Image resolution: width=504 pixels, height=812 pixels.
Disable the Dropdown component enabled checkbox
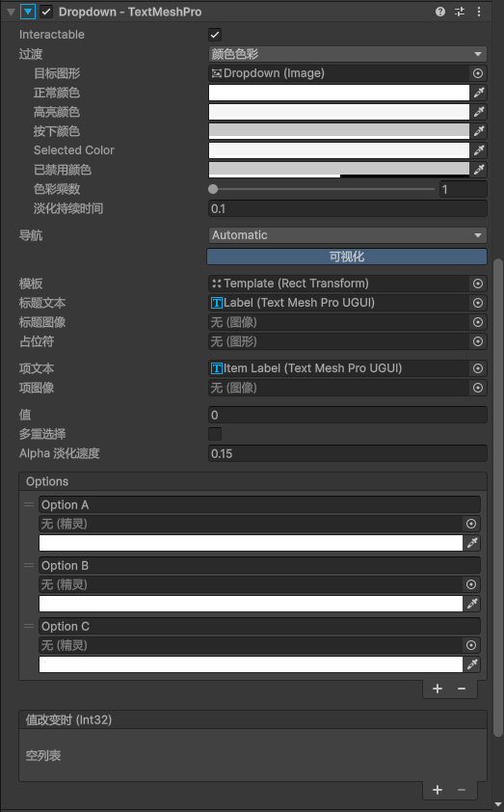tap(46, 12)
